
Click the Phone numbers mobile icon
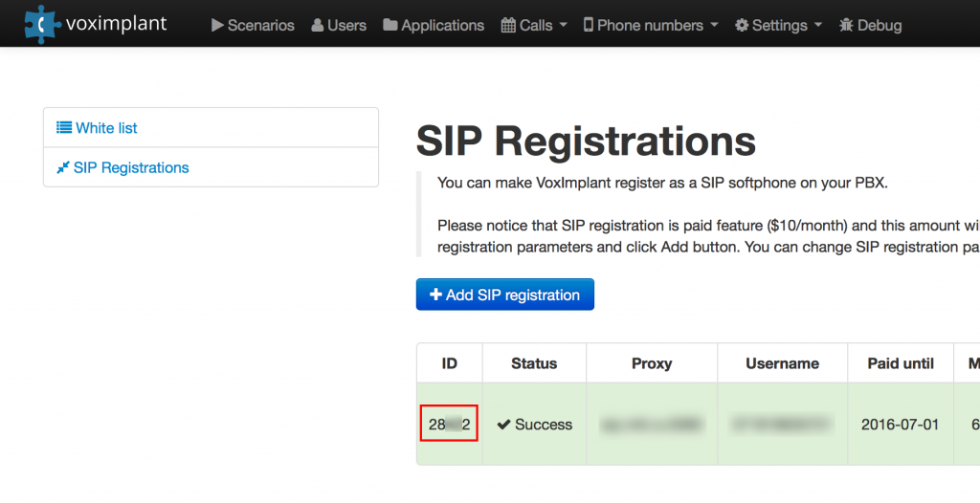coord(589,25)
